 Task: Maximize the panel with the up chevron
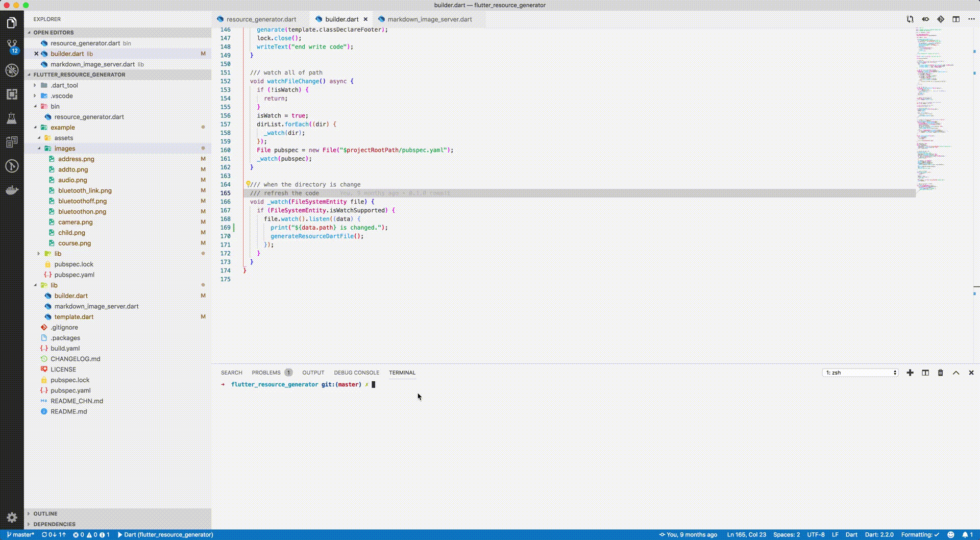click(x=956, y=373)
